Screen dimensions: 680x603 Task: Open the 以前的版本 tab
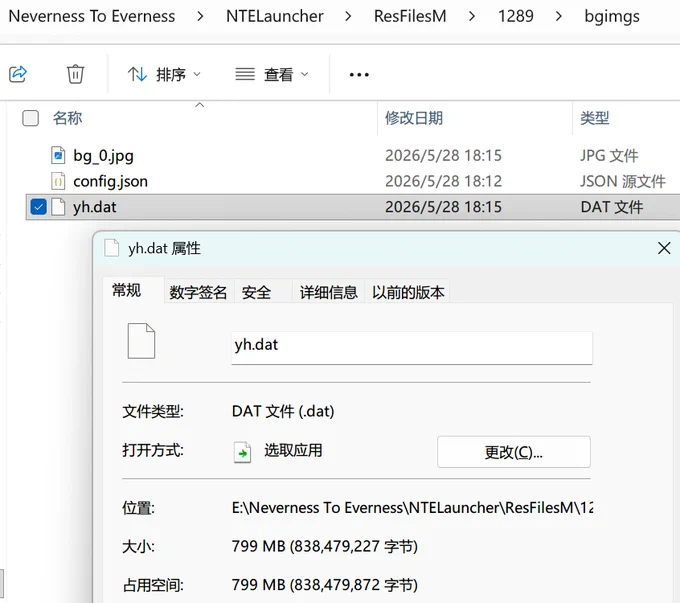(408, 292)
